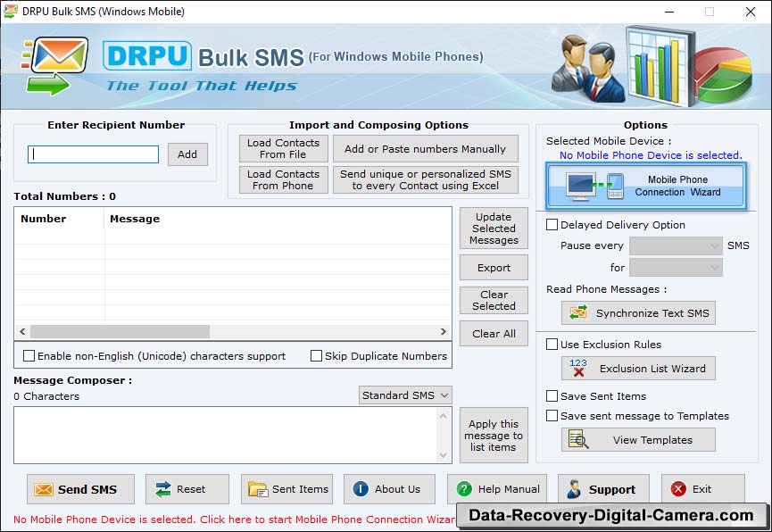Click Load Contacts From Phone button
The width and height of the screenshot is (772, 532).
coord(284,179)
